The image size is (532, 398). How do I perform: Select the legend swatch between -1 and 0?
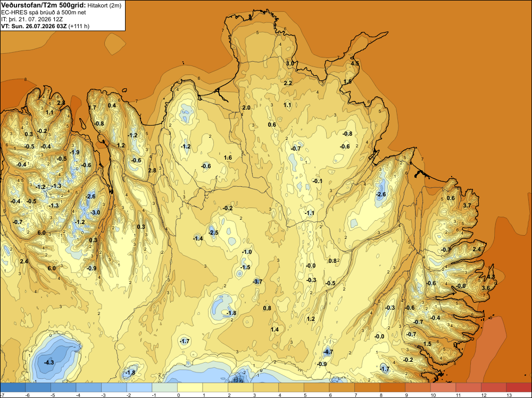click(164, 387)
